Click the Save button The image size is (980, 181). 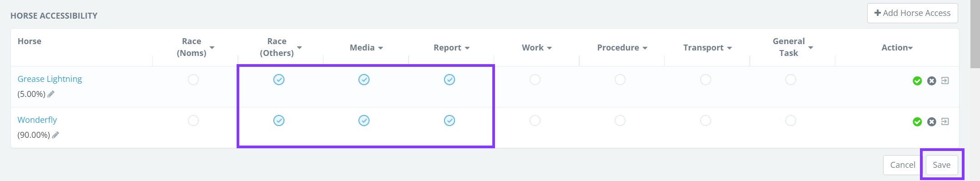click(942, 165)
